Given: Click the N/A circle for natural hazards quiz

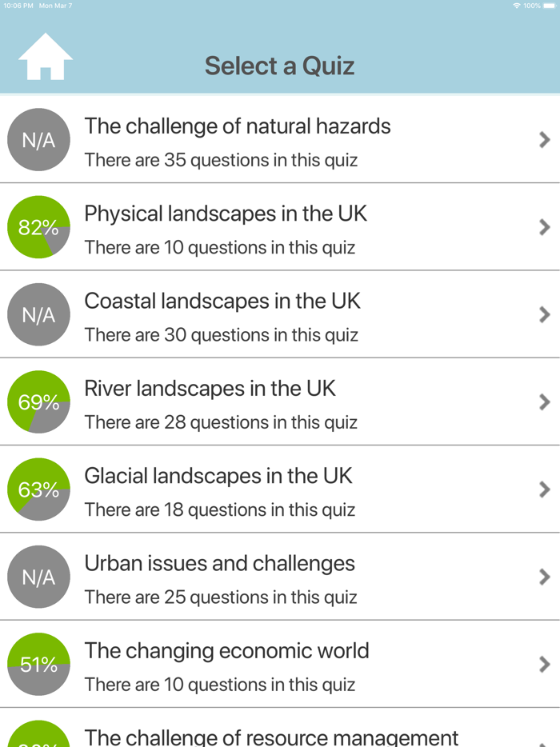Looking at the screenshot, I should coord(38,139).
